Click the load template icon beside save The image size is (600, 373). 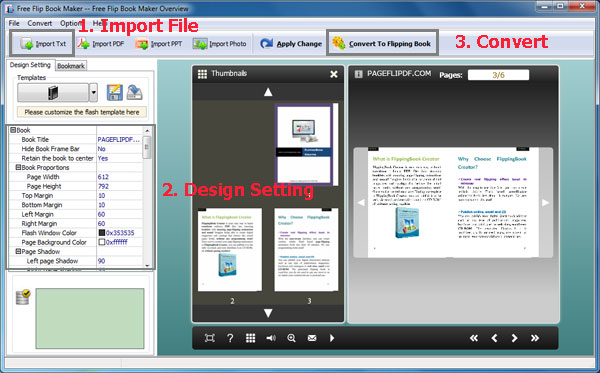(135, 93)
